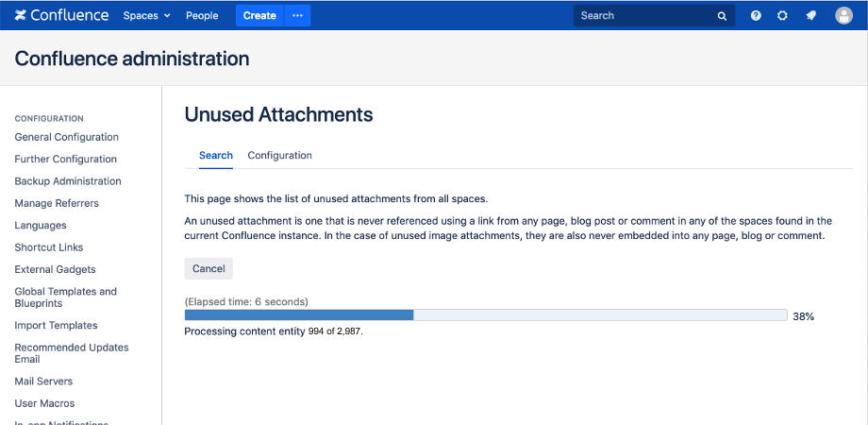Open General Configuration in sidebar
The width and height of the screenshot is (868, 425).
click(x=66, y=137)
